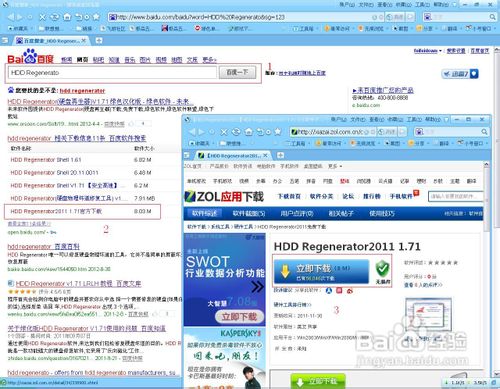Viewport: 500px width, 389px height.
Task: Click blue 立即下载 download button
Action: (321, 272)
